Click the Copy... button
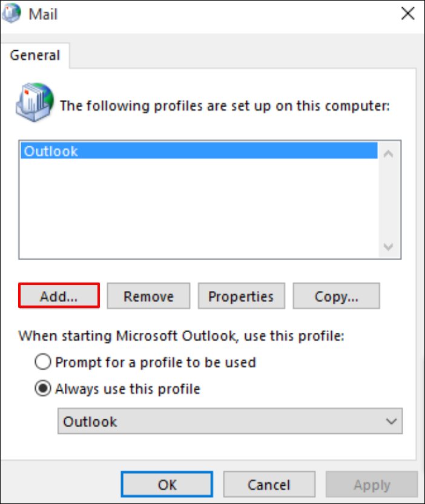The width and height of the screenshot is (425, 504). [x=336, y=296]
